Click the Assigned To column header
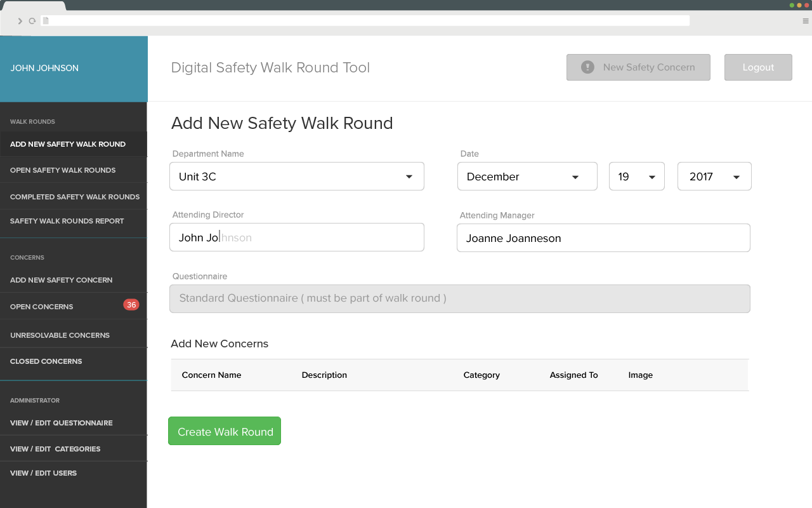This screenshot has height=508, width=812. pyautogui.click(x=573, y=375)
